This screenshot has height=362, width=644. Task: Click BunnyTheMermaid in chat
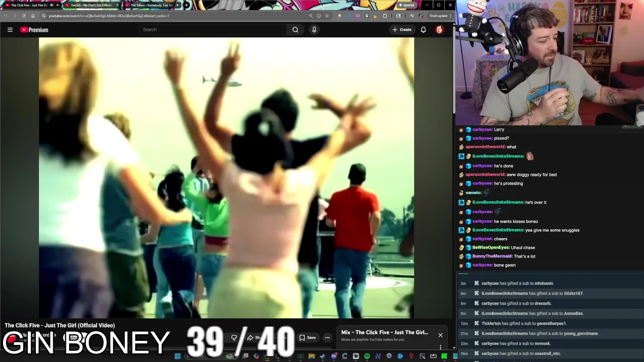[492, 256]
